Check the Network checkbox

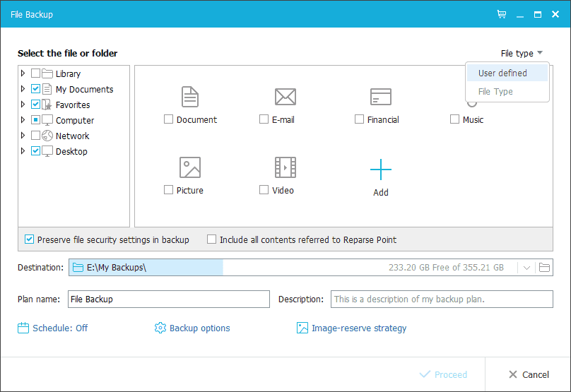35,136
